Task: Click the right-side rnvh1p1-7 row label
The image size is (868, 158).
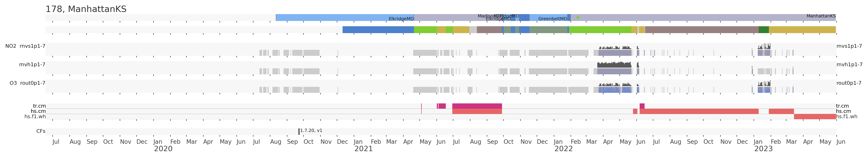Action: pos(849,64)
